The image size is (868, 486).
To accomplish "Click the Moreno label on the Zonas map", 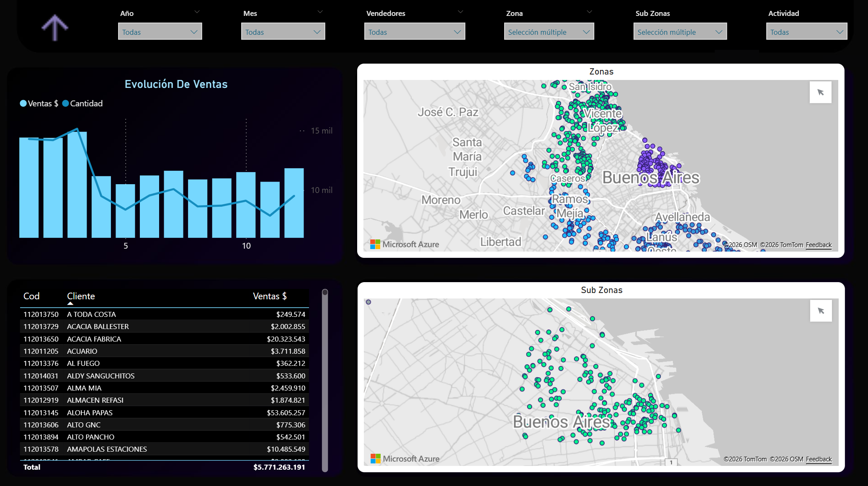I will tap(441, 200).
